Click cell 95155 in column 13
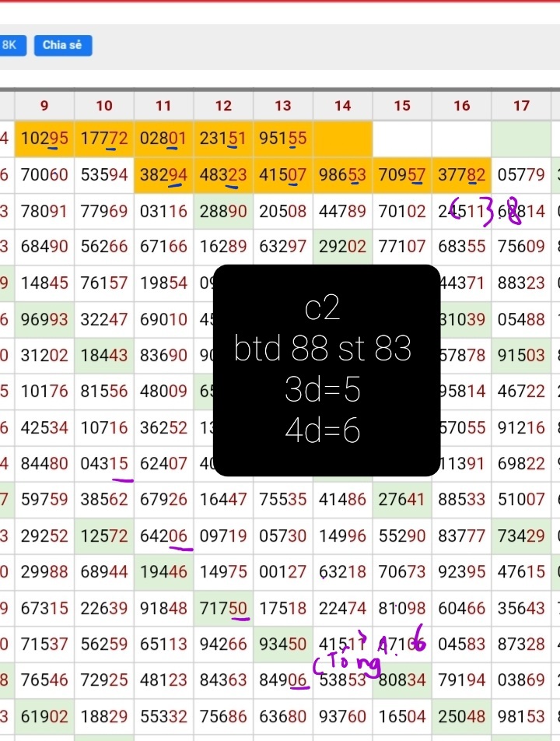 tap(283, 139)
